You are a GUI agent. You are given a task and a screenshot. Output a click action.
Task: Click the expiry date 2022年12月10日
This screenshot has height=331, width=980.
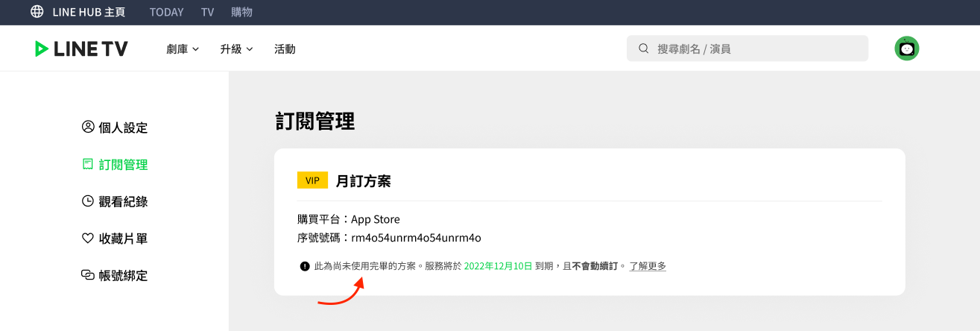pyautogui.click(x=498, y=266)
